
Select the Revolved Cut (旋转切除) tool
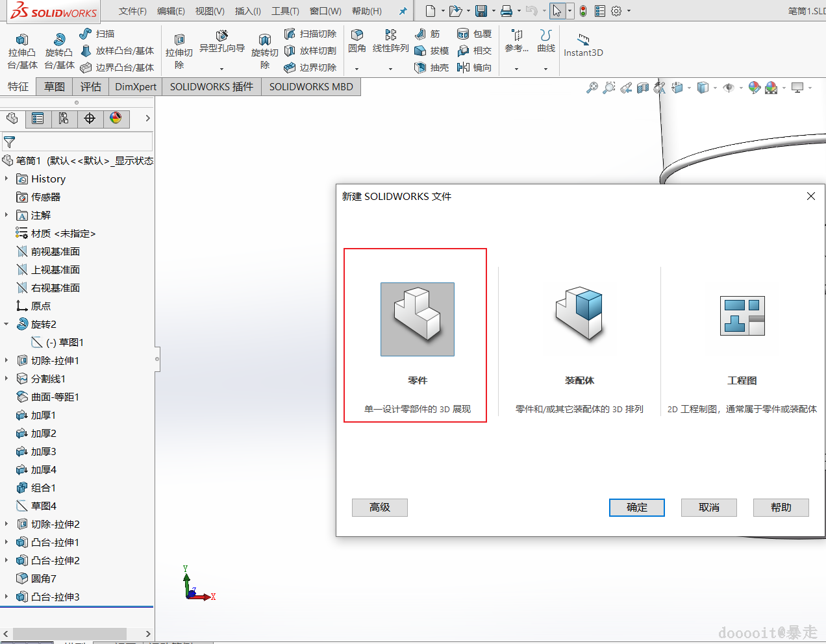tap(264, 51)
